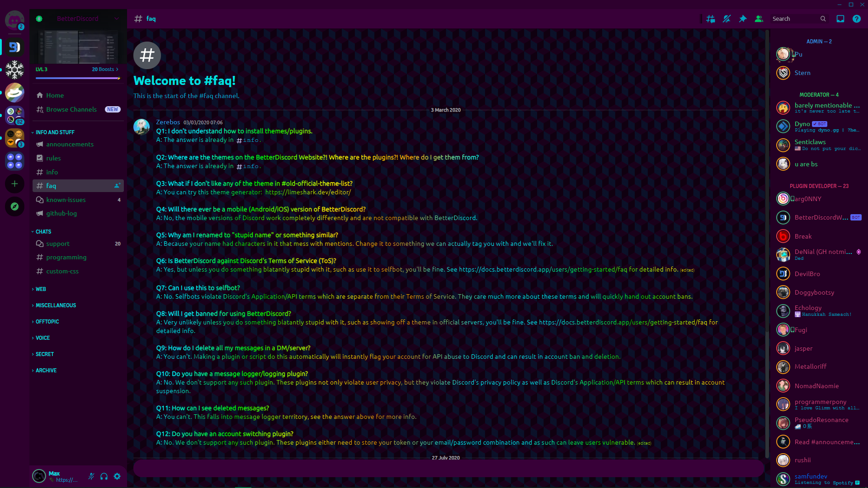Click the server boost progress bar
The width and height of the screenshot is (868, 488).
(x=78, y=78)
